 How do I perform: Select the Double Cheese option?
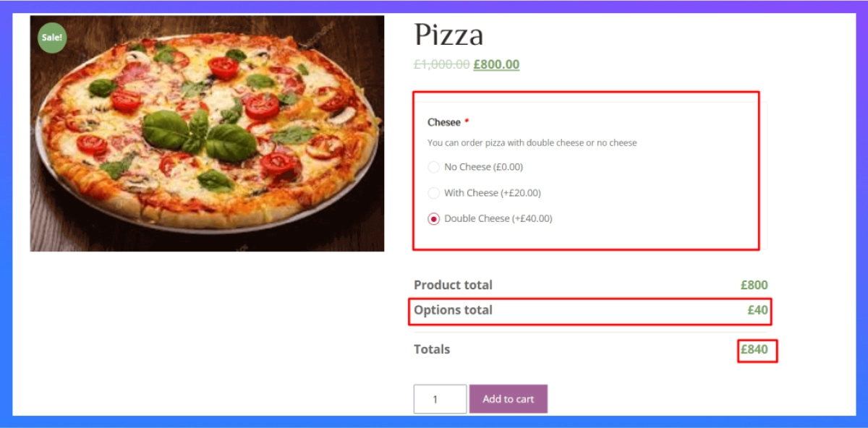[433, 218]
